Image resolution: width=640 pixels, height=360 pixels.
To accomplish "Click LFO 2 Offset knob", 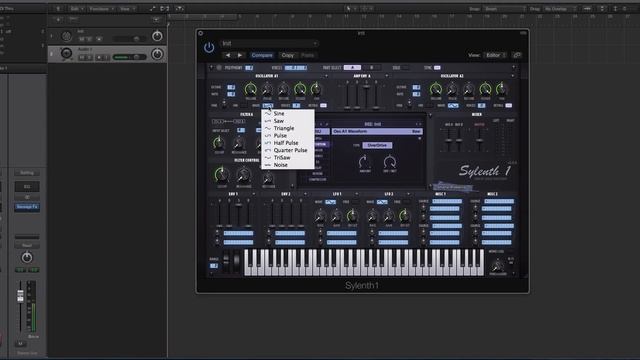I will tap(404, 216).
